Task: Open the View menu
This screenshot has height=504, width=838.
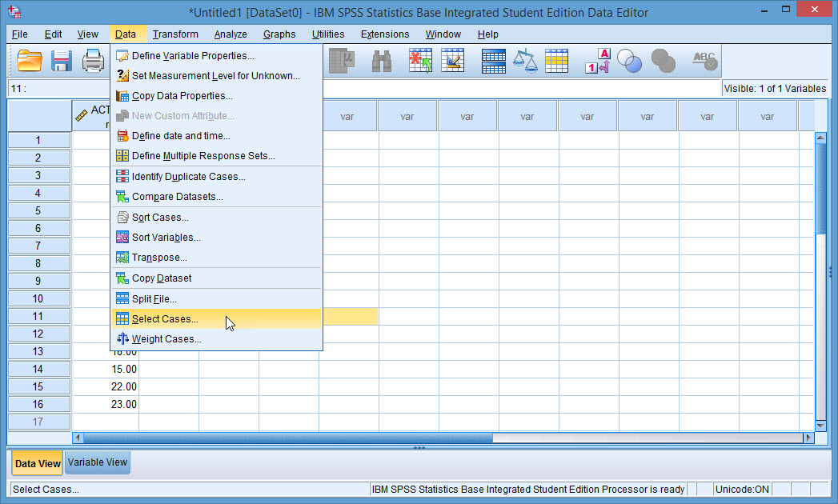Action: pos(88,34)
